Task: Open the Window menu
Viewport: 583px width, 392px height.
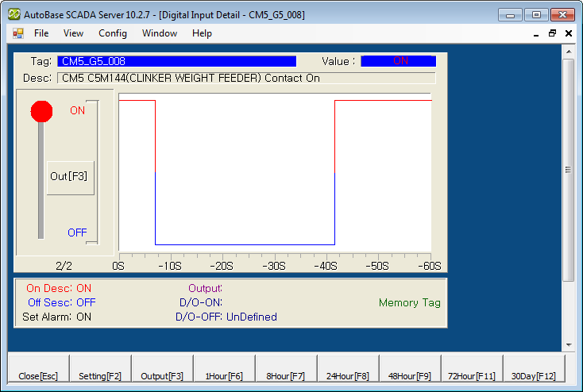Action: pos(160,33)
